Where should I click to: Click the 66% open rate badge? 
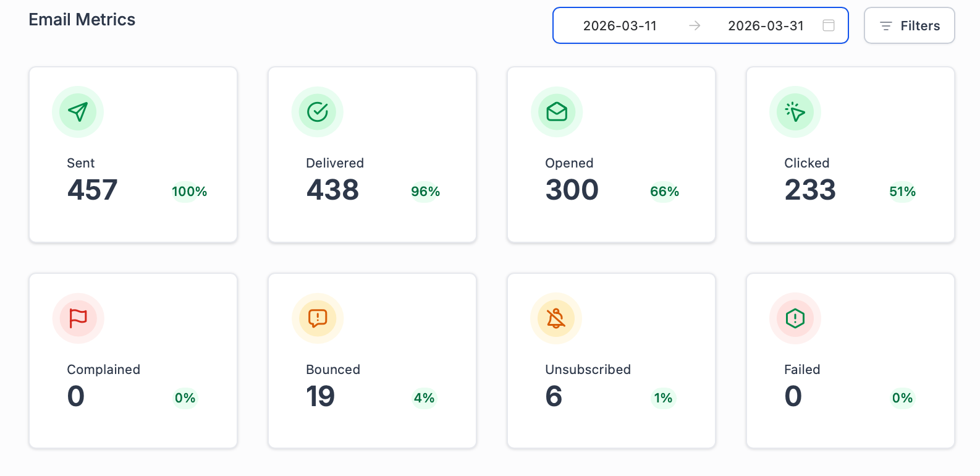coord(664,192)
